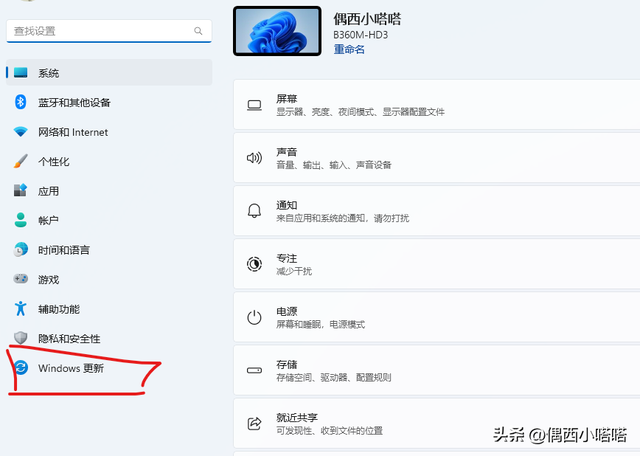Click 屏幕和睡眠，电源模式 description
640x456 pixels.
[x=320, y=324]
